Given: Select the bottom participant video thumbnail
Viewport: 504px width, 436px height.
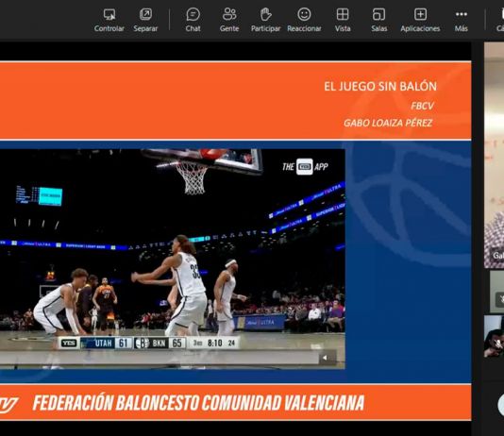Looking at the screenshot, I should [494, 336].
